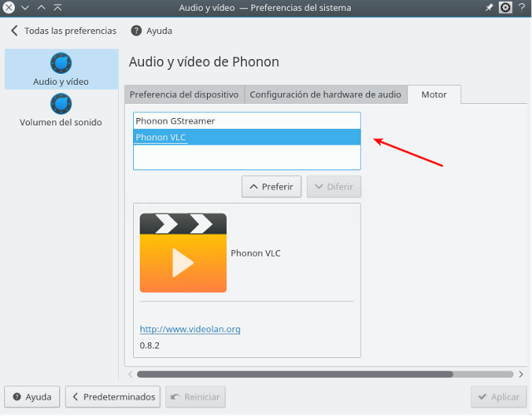Click the scrollbar left arrow

click(x=131, y=375)
